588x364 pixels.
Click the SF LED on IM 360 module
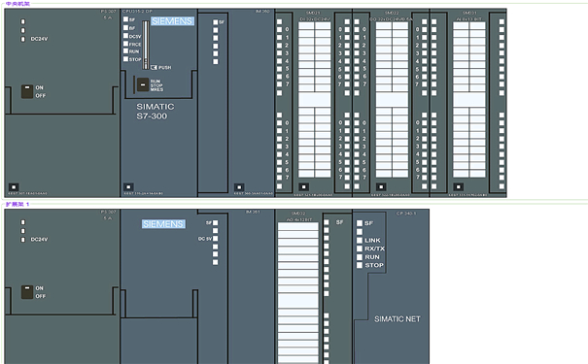[215, 22]
